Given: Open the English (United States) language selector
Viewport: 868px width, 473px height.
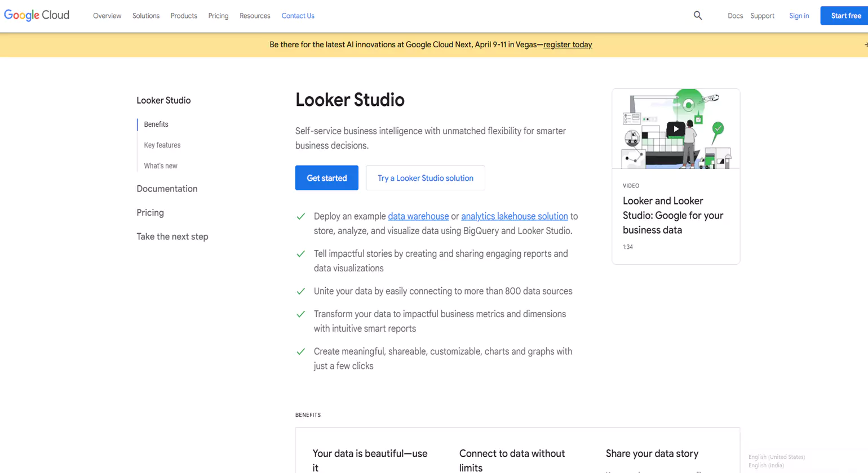Looking at the screenshot, I should (x=777, y=457).
